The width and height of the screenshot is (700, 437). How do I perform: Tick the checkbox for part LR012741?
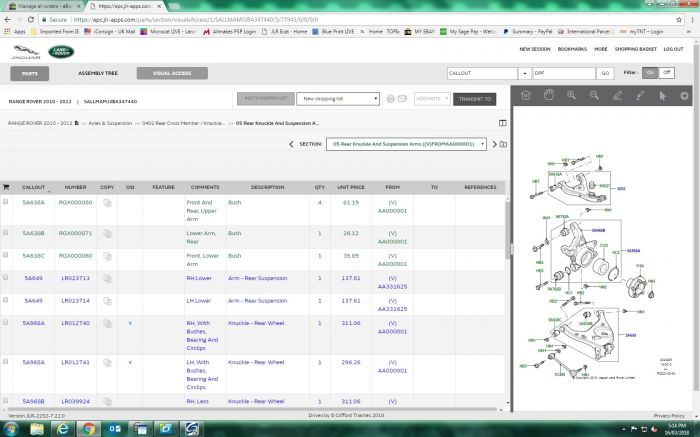coord(5,362)
